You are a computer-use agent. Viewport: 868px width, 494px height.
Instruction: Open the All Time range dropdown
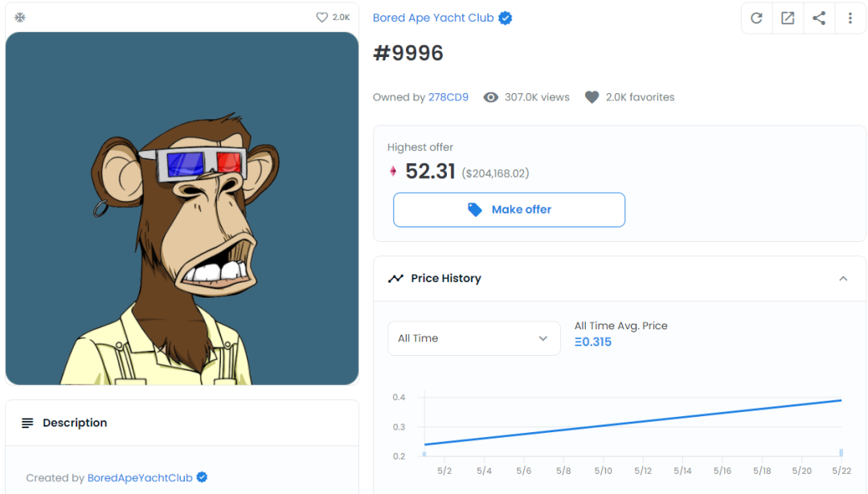(474, 338)
